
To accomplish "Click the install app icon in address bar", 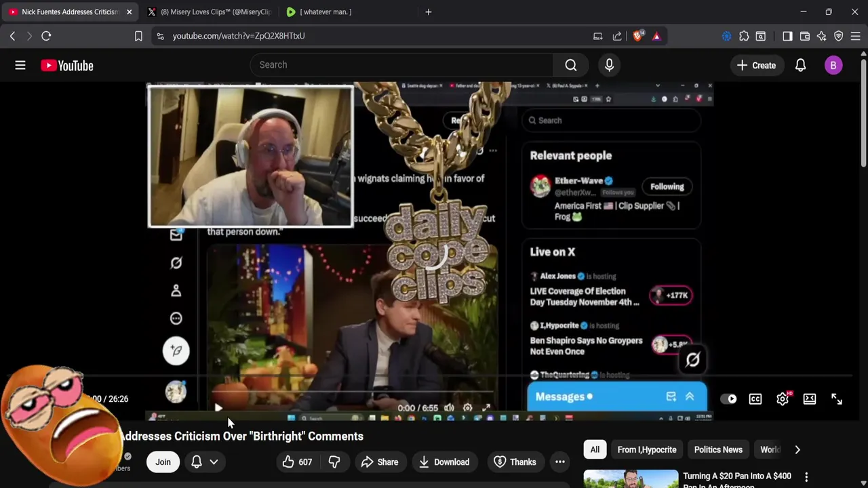I will (597, 36).
